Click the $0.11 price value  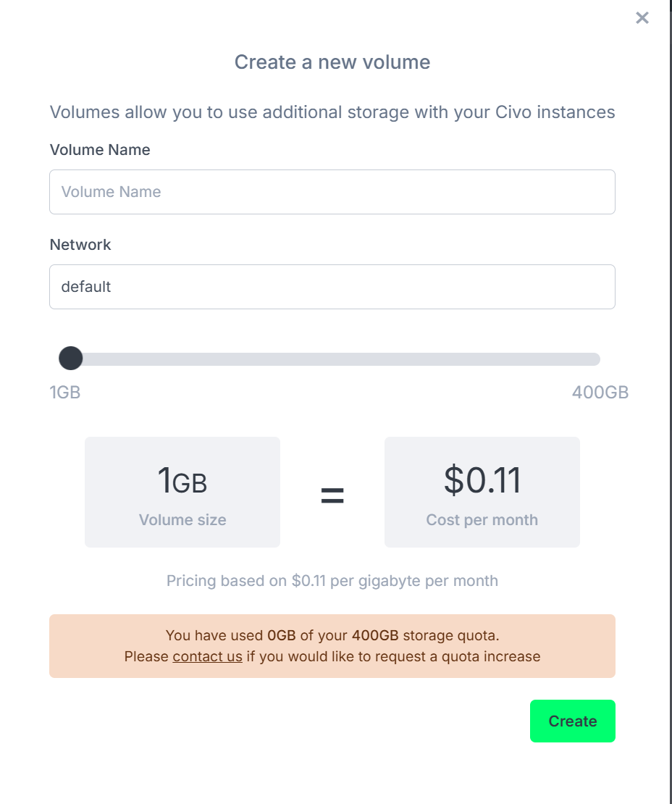pyautogui.click(x=482, y=480)
